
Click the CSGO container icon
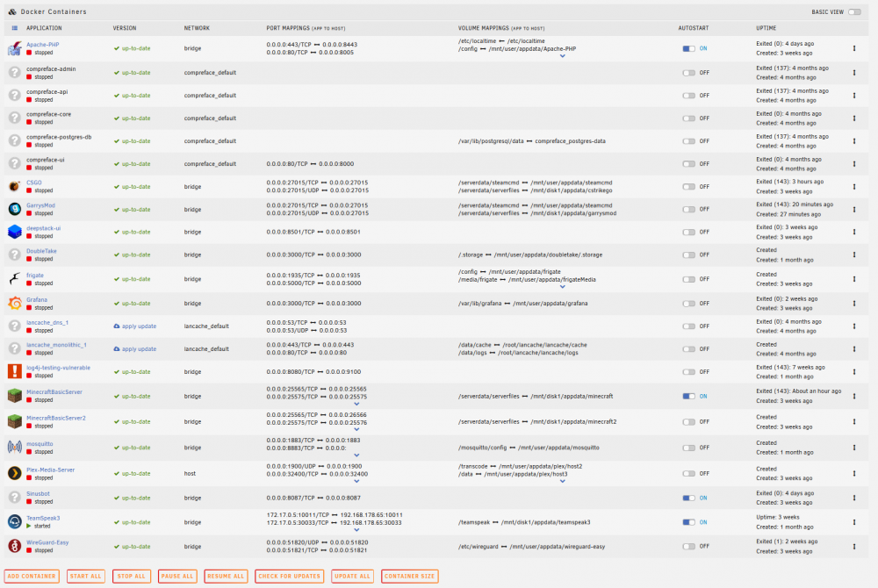point(15,186)
